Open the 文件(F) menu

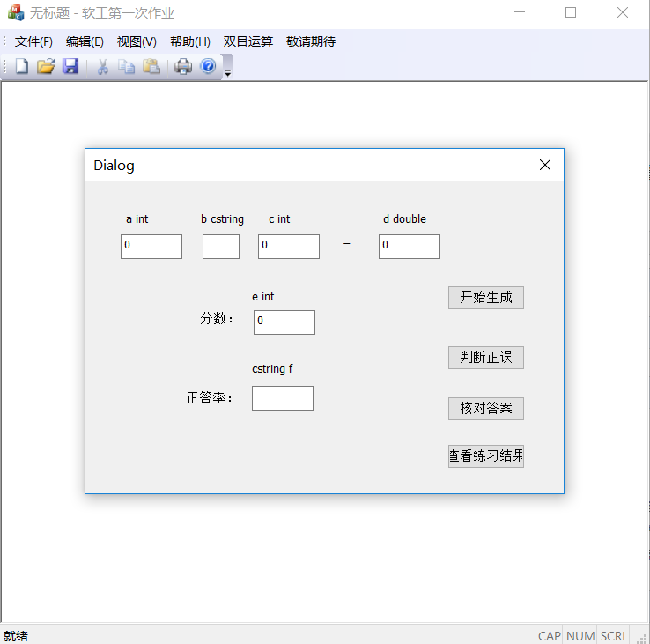click(33, 41)
